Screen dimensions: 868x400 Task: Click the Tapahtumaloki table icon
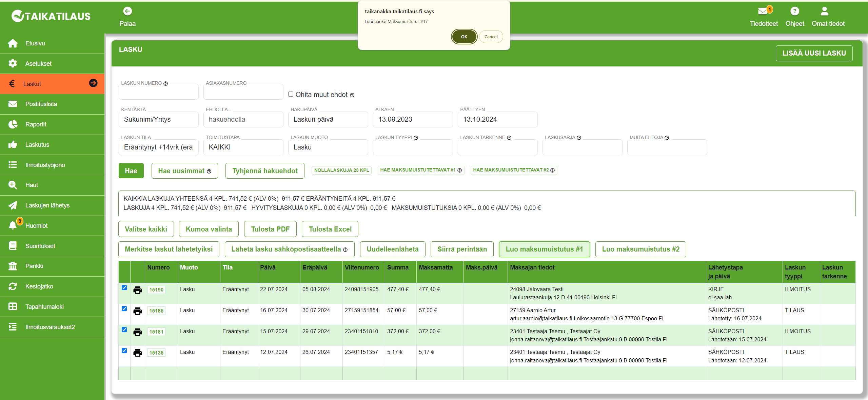(13, 306)
